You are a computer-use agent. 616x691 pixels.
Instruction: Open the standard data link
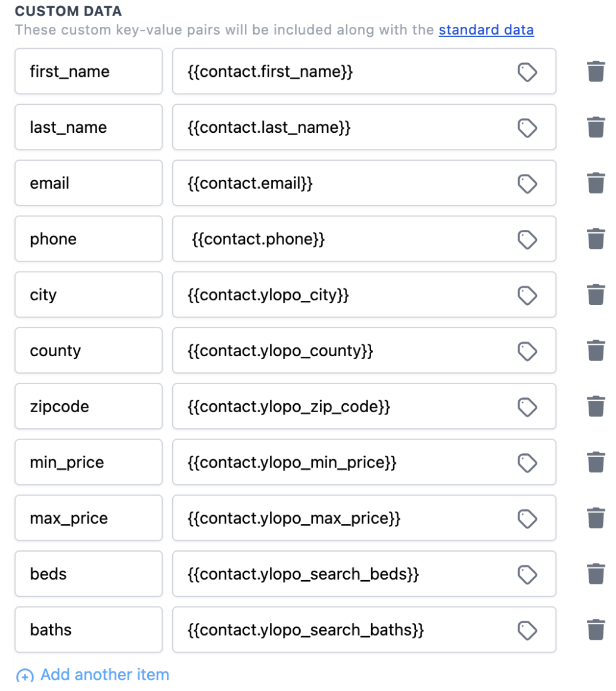[486, 30]
